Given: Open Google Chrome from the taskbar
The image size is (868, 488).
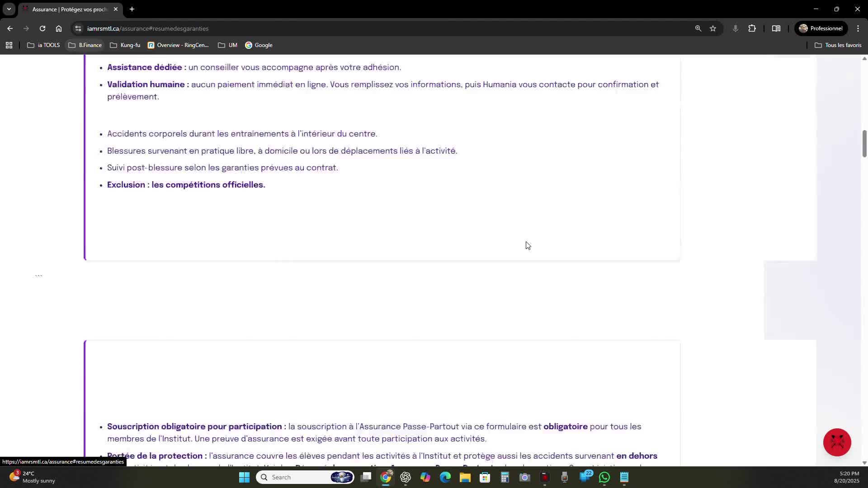Looking at the screenshot, I should click(x=386, y=477).
